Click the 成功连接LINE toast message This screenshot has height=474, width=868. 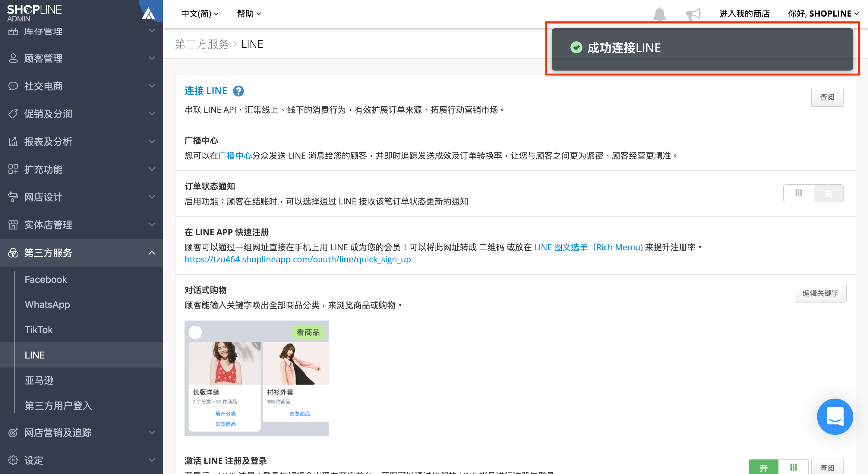[x=702, y=49]
